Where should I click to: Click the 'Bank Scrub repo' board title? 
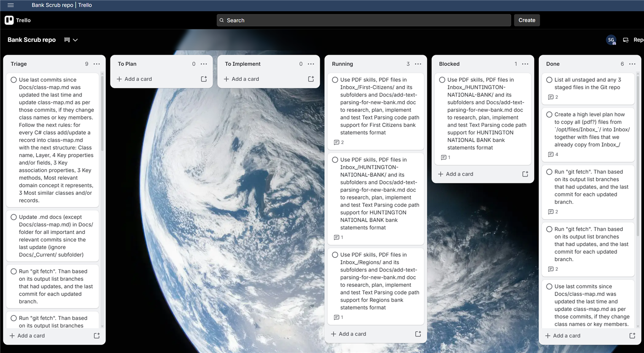pyautogui.click(x=32, y=40)
